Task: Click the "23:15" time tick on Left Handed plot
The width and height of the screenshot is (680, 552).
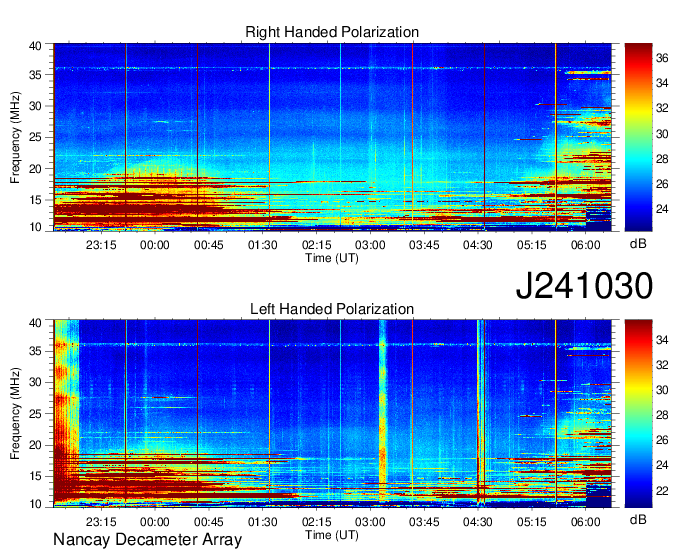Action: click(x=101, y=522)
